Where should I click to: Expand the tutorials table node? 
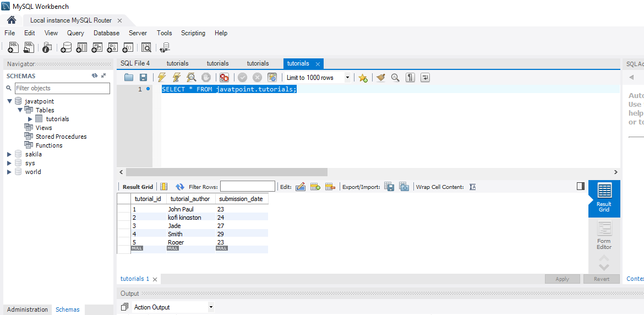pyautogui.click(x=30, y=119)
